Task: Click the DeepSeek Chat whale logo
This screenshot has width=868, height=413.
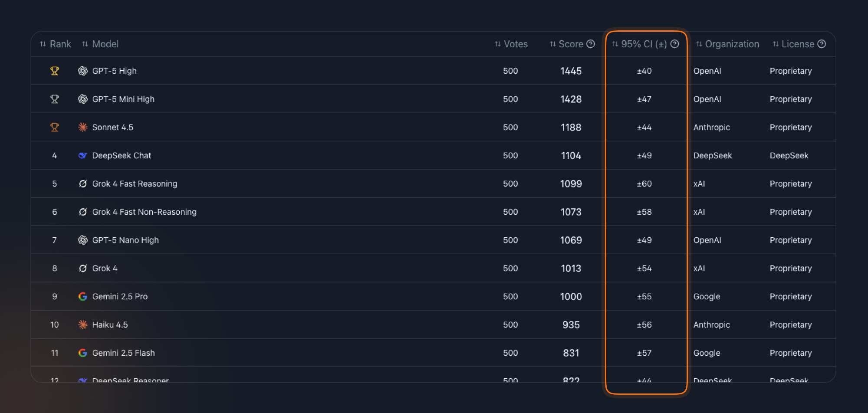Action: (x=82, y=155)
